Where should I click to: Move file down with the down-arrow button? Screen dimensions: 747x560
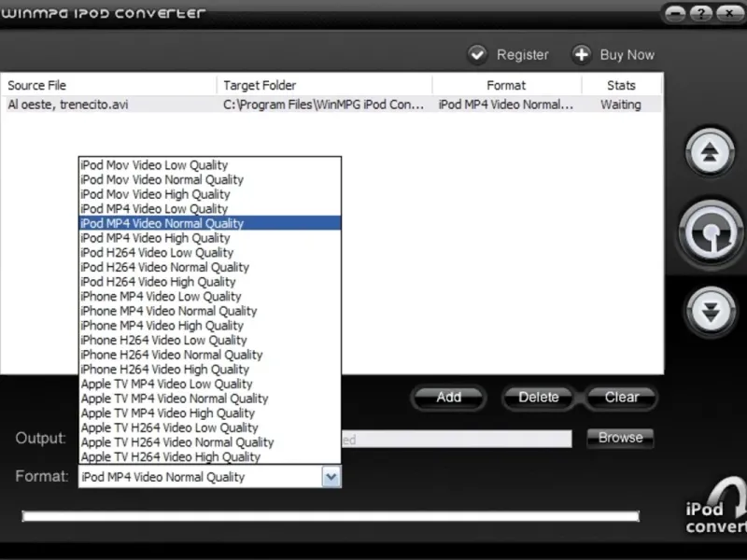(x=710, y=312)
